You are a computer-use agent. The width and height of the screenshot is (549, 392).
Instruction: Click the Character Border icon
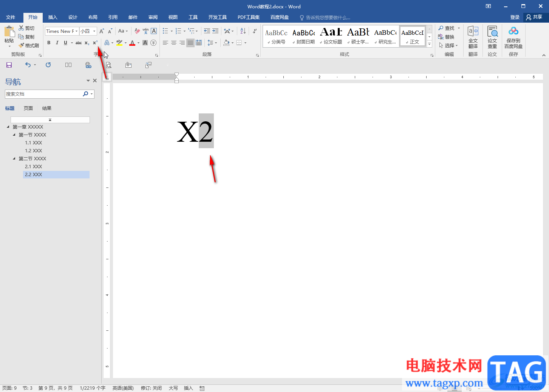(x=154, y=31)
